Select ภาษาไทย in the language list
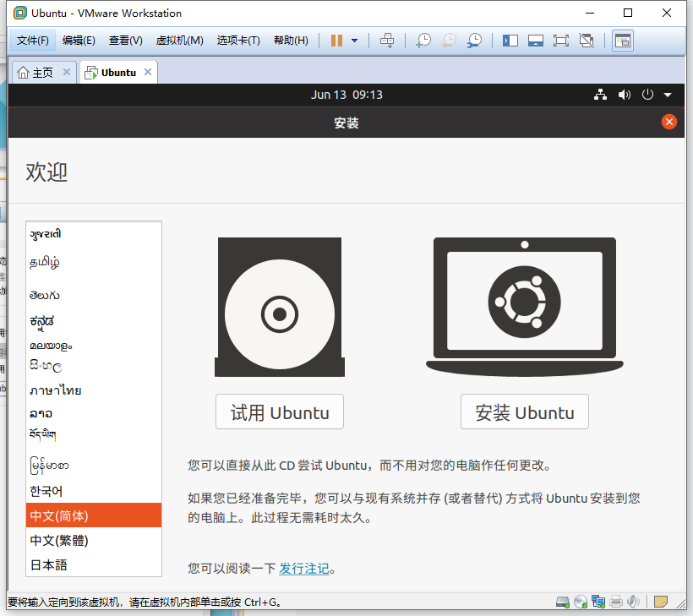This screenshot has height=616, width=693. pos(94,390)
